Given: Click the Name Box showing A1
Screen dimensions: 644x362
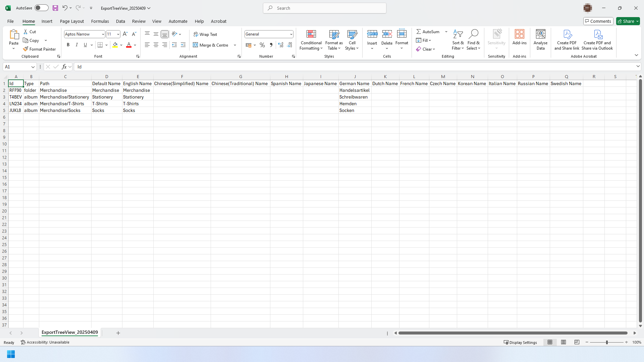Looking at the screenshot, I should coord(17,67).
